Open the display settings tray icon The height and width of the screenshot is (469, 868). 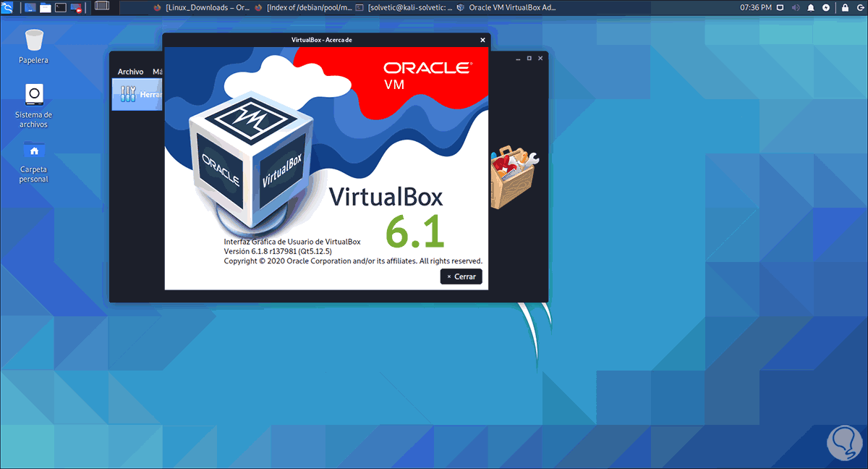[780, 7]
